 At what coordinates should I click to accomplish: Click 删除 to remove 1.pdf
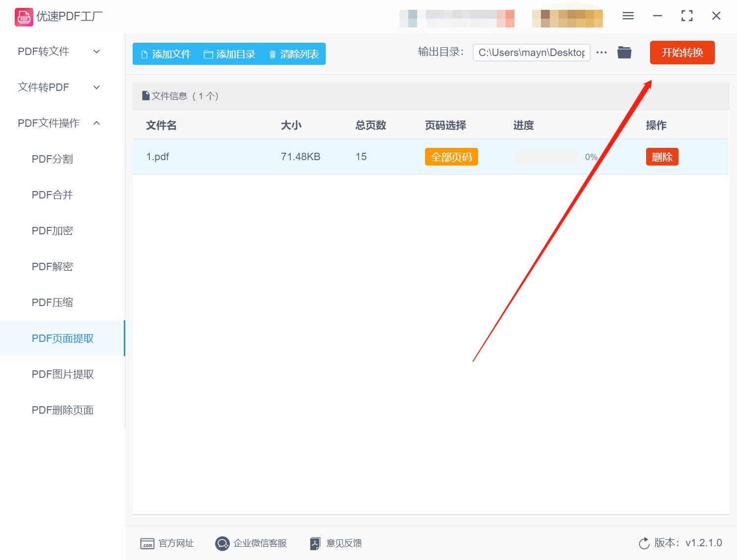[662, 157]
